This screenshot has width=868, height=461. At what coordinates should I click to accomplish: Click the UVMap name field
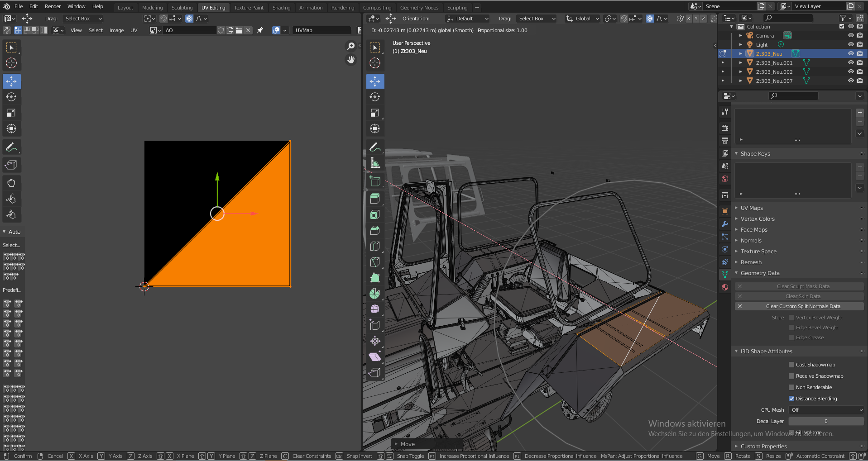click(321, 30)
